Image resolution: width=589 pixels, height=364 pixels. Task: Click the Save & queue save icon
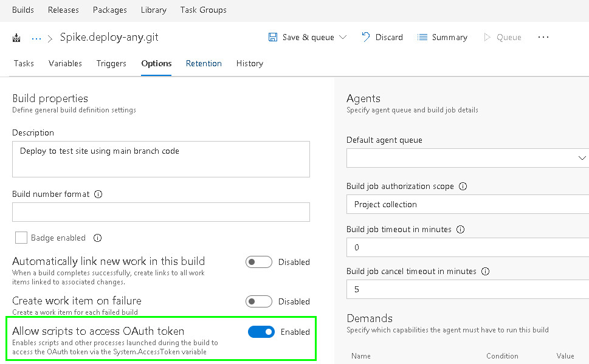click(273, 37)
